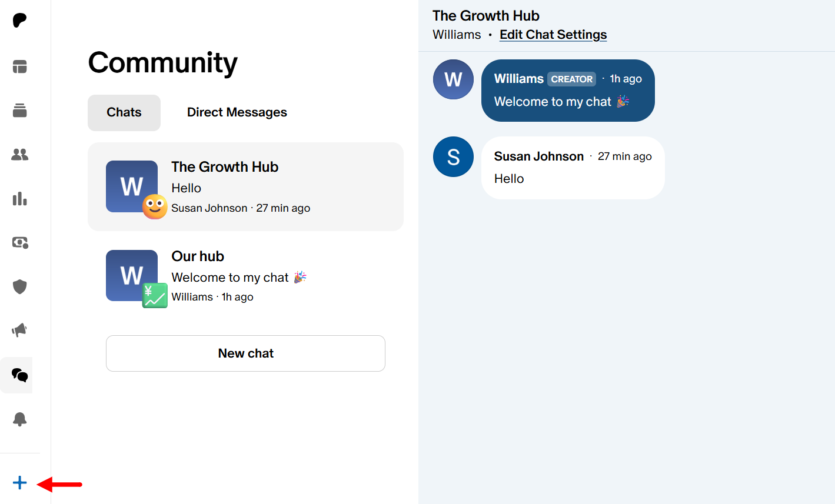The image size is (835, 504).
Task: Open the page layout icon in sidebar
Action: pos(19,66)
